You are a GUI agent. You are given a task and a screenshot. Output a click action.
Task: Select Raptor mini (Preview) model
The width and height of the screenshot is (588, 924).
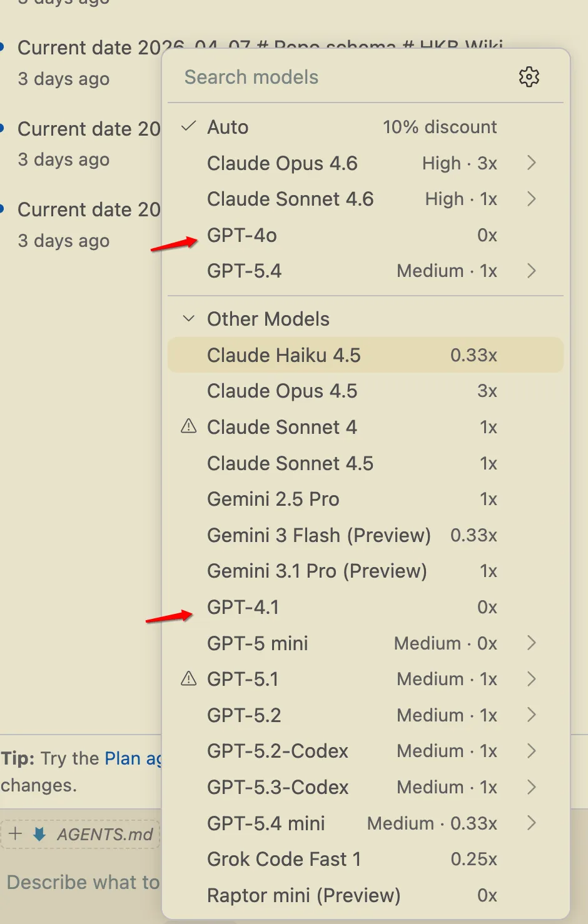click(303, 895)
